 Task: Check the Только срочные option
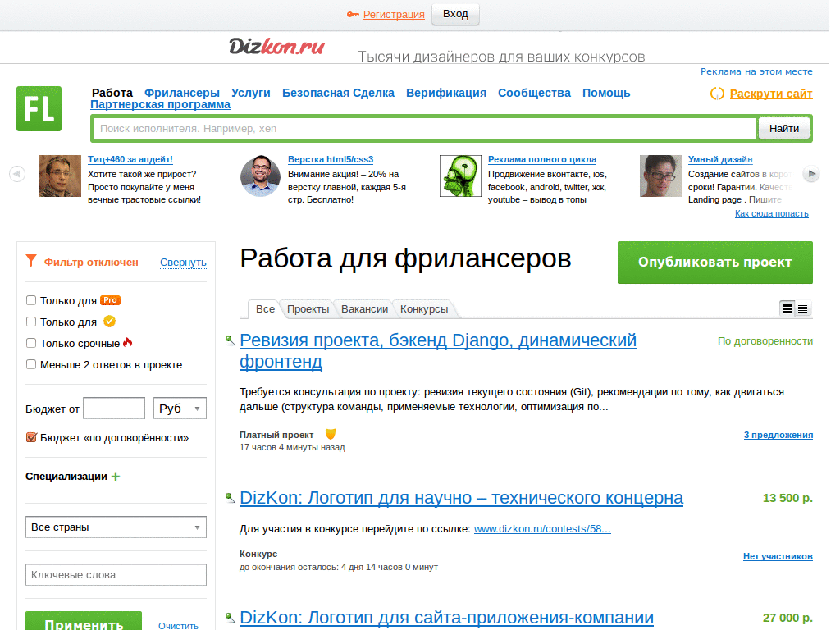click(31, 343)
